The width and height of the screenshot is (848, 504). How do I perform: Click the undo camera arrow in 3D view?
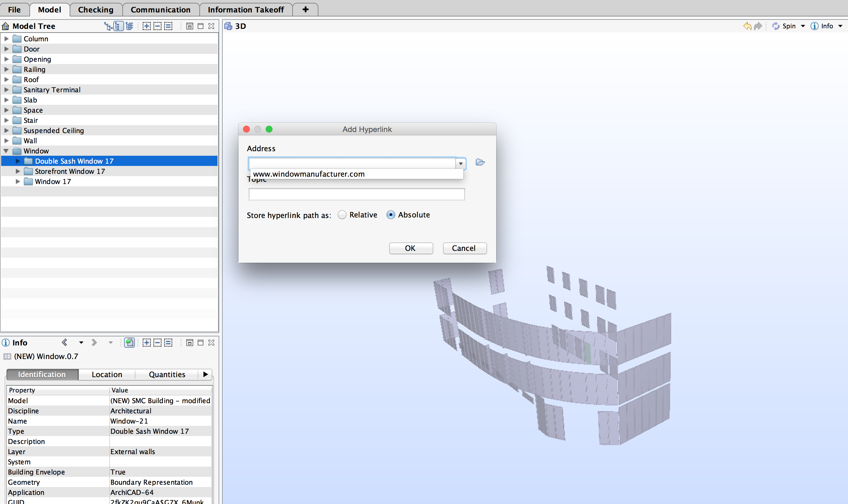747,26
